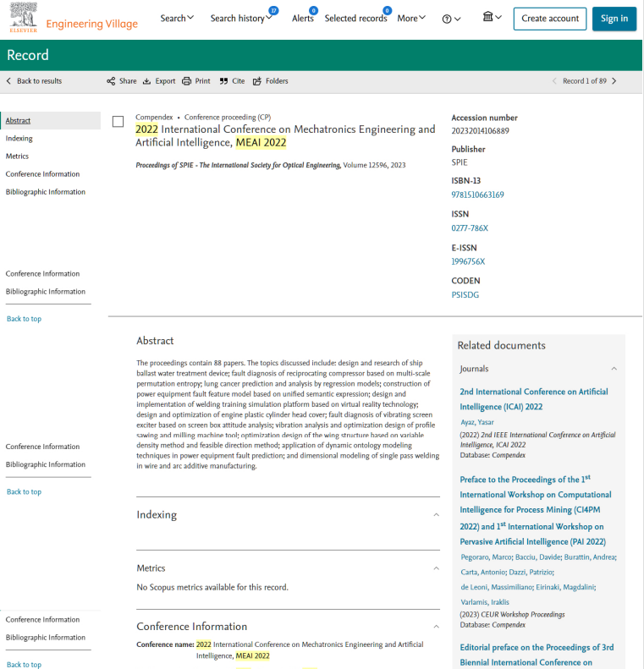Collapse the Journals related documents list

point(614,369)
